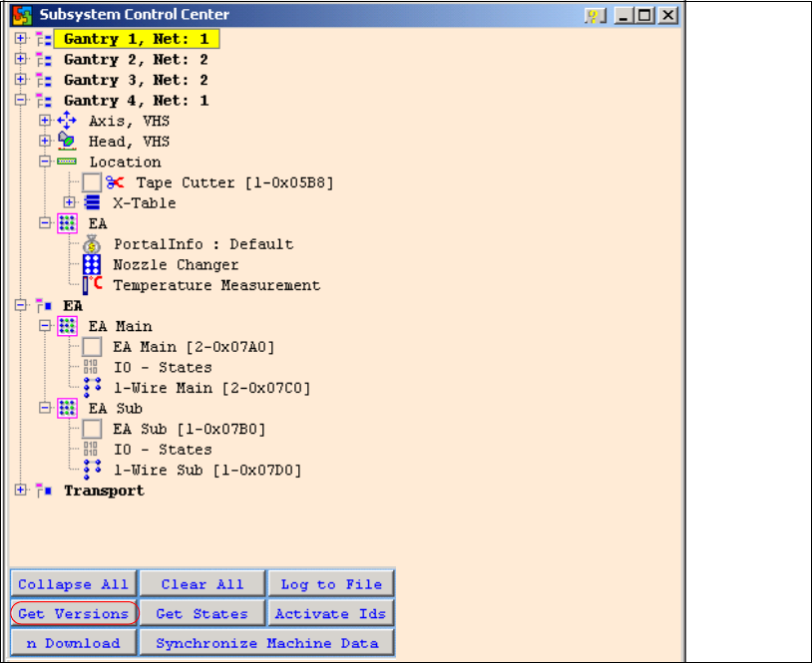Expand the Axis, VHS node
Image resolution: width=812 pixels, height=663 pixels.
coord(45,121)
